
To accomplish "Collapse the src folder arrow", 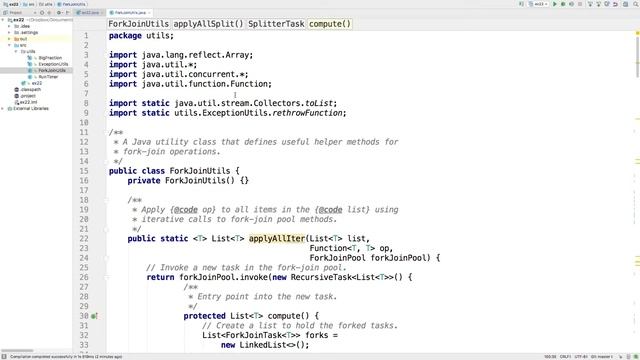I will click(x=9, y=45).
